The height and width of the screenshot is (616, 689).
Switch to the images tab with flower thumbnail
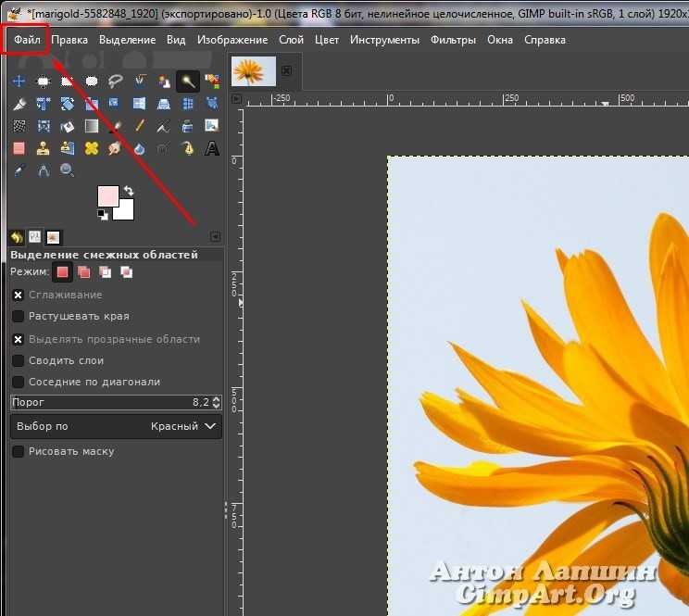pyautogui.click(x=53, y=237)
